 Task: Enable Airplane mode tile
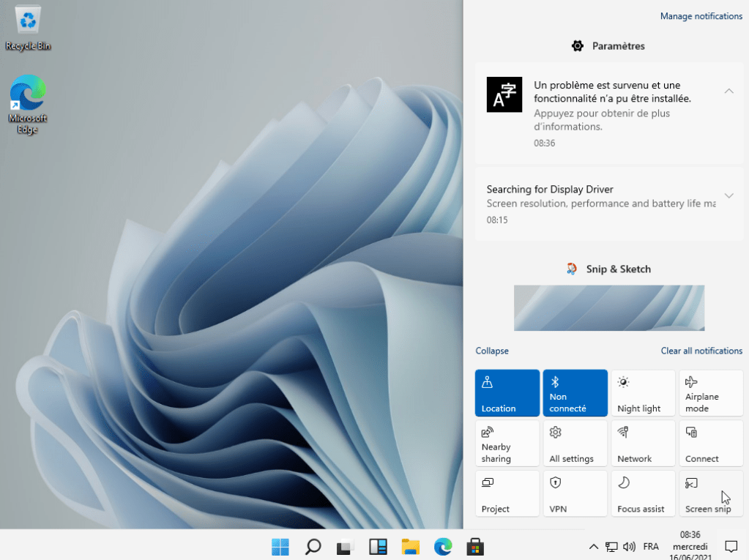(x=711, y=393)
